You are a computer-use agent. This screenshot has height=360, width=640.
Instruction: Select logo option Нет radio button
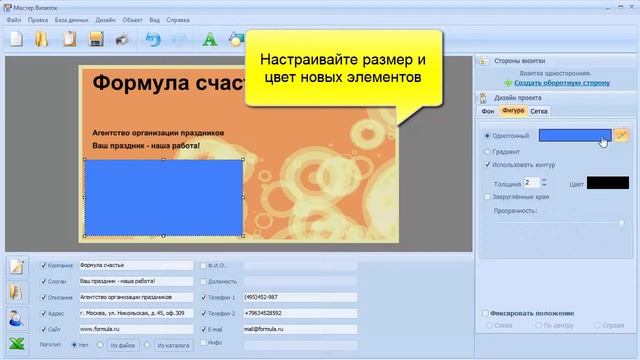[x=74, y=345]
